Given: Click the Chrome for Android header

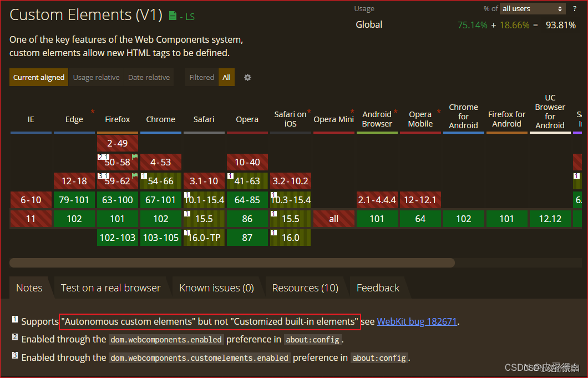Looking at the screenshot, I should coord(464,117).
